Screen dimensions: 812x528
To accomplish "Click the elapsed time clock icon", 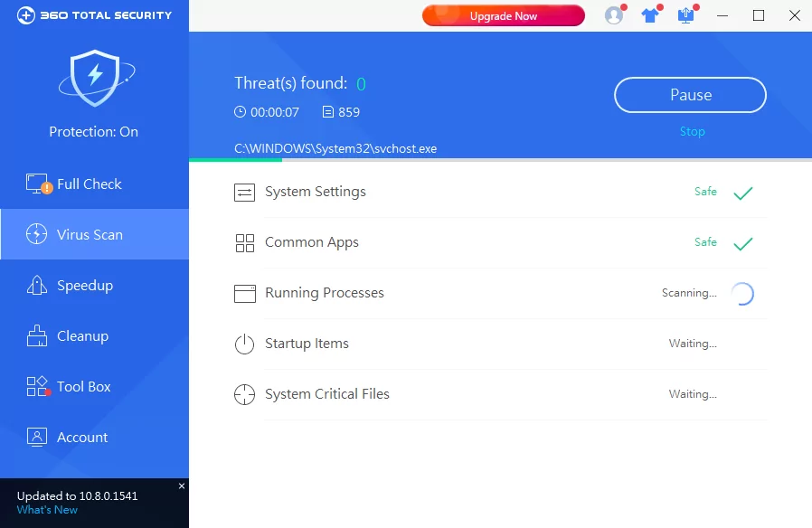I will tap(240, 111).
